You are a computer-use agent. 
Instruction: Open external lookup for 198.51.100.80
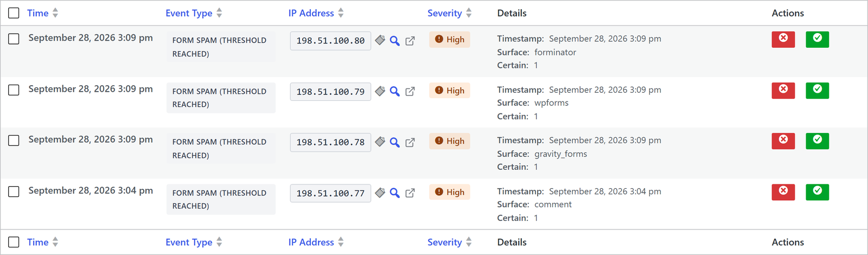tap(410, 41)
